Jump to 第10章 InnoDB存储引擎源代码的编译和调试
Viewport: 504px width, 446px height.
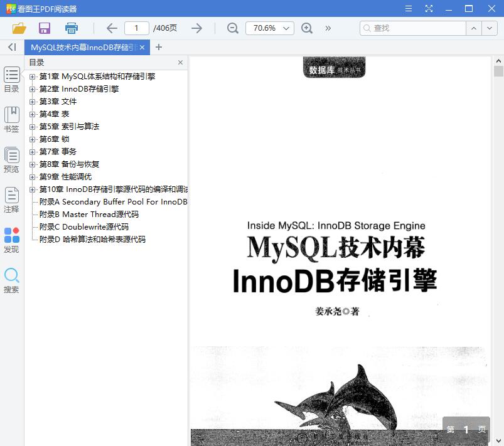tap(114, 189)
